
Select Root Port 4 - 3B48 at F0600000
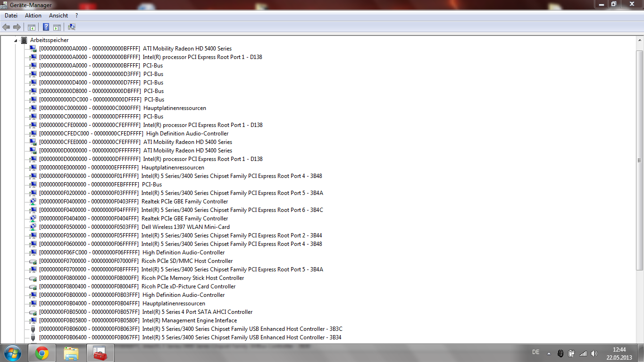(181, 244)
